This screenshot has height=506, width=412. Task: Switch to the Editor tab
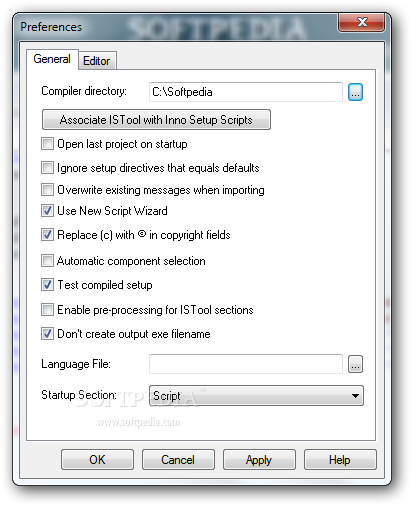click(x=97, y=61)
